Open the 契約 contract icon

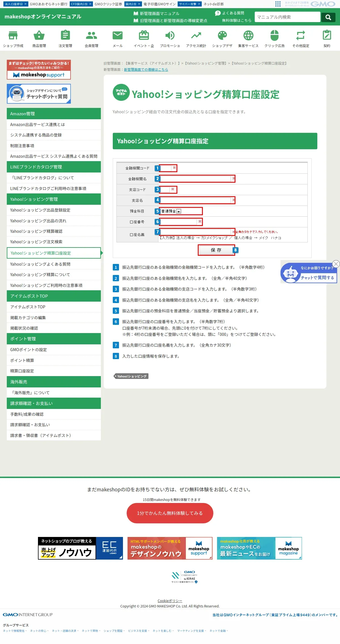(x=327, y=35)
